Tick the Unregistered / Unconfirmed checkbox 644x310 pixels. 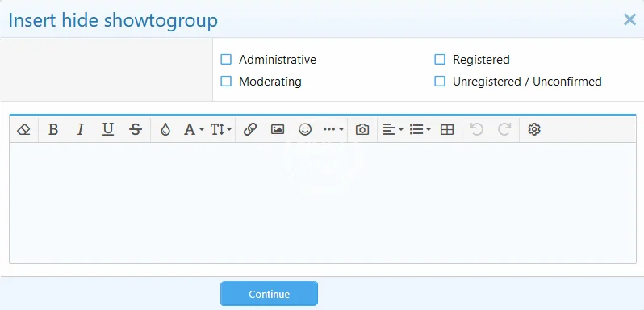point(440,82)
